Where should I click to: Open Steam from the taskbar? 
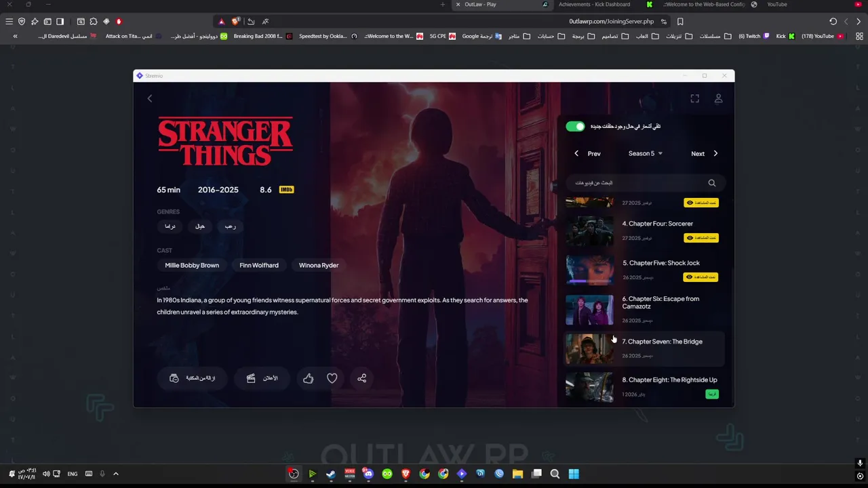click(x=330, y=474)
